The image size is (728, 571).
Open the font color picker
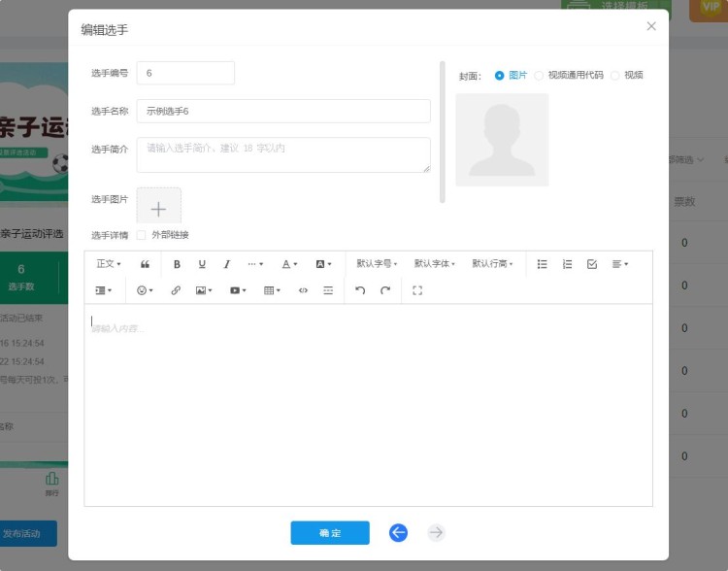click(289, 264)
